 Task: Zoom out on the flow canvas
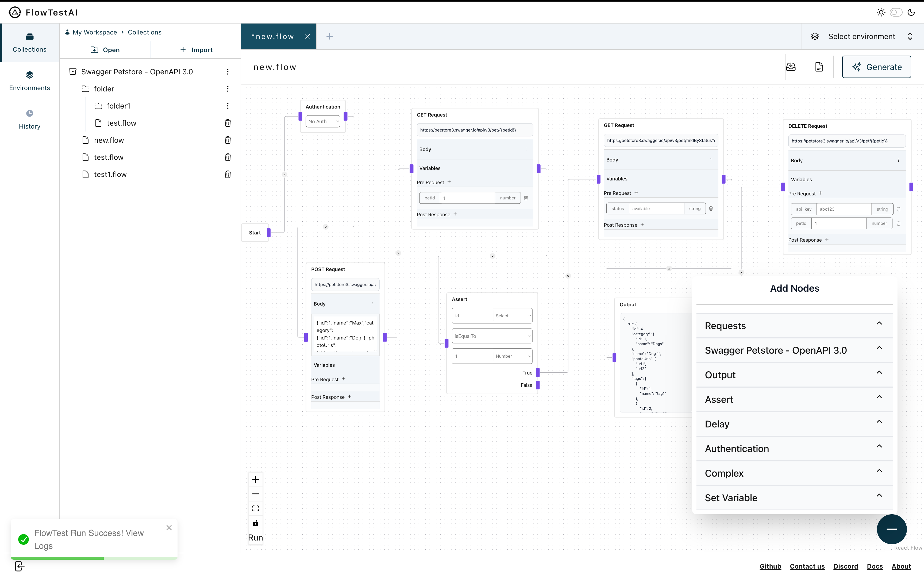255,494
